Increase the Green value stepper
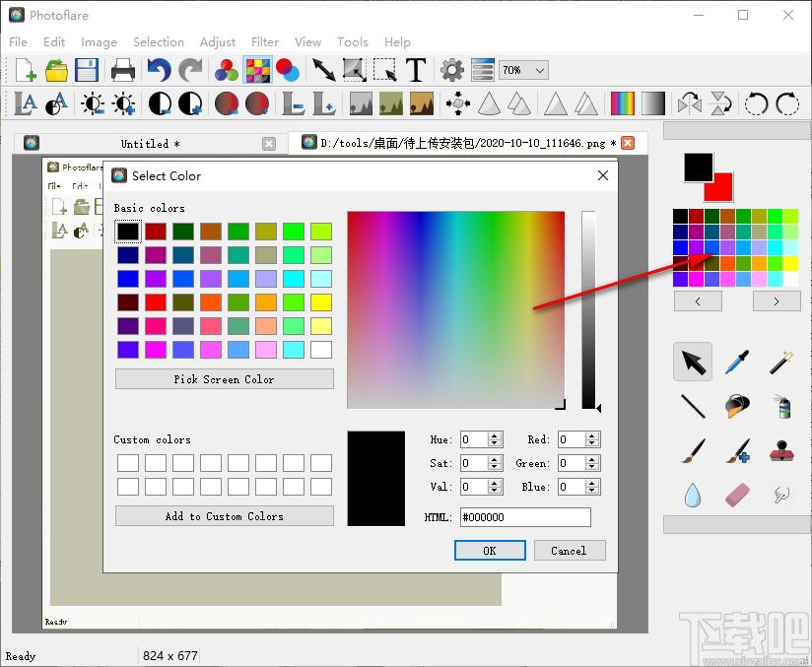Image resolution: width=812 pixels, height=667 pixels. point(592,460)
